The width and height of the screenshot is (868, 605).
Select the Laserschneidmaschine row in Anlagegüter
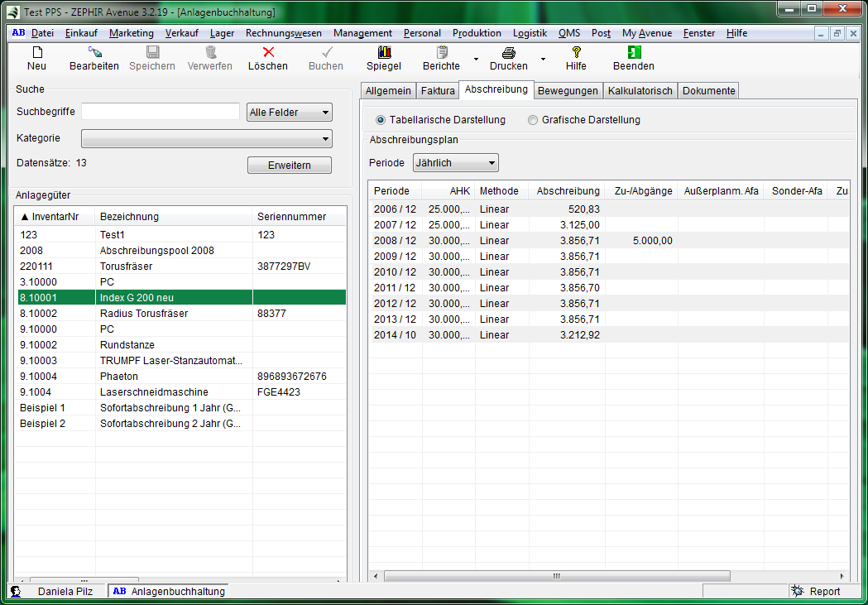coord(154,392)
